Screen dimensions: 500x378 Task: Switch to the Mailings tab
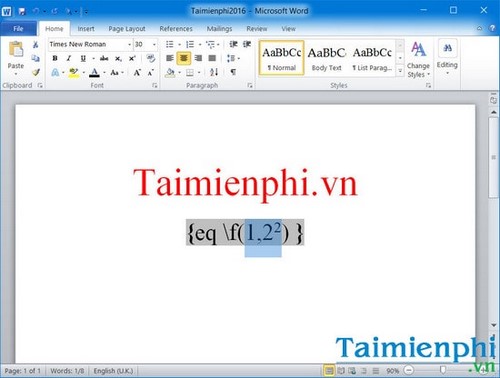[219, 29]
